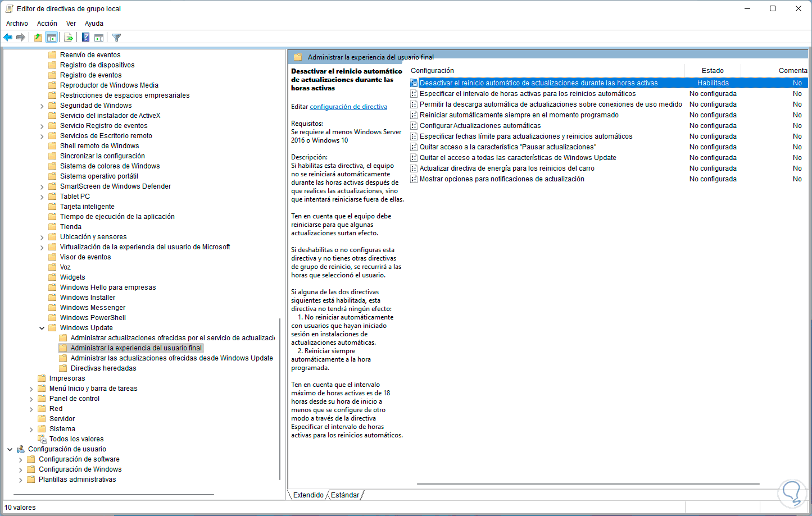Click '10 valores' in the status bar
812x516 pixels.
point(20,508)
